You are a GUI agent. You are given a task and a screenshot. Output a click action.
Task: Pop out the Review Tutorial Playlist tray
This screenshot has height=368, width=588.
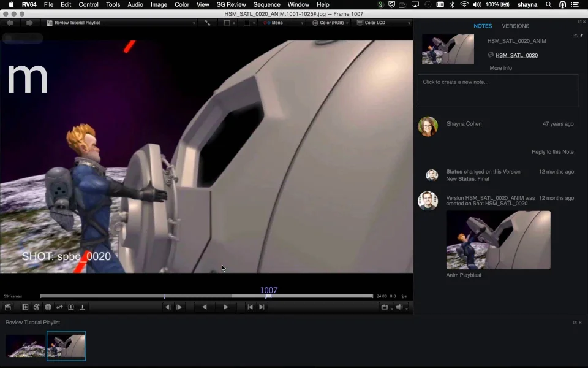tap(575, 323)
